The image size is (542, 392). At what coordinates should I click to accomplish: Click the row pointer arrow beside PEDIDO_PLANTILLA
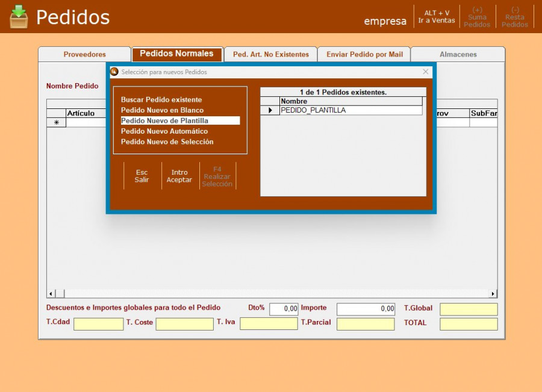tap(270, 111)
